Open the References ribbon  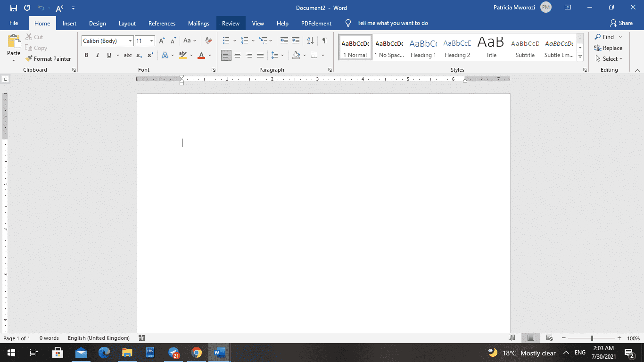pos(162,23)
